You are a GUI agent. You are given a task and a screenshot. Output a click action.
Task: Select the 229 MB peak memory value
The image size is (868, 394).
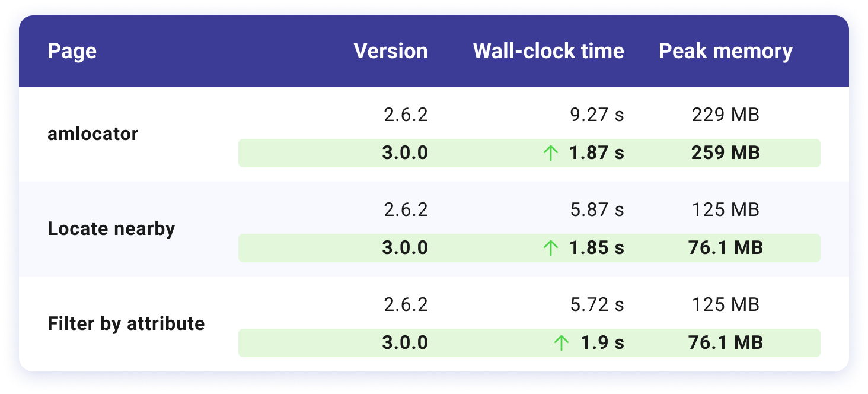(x=725, y=115)
